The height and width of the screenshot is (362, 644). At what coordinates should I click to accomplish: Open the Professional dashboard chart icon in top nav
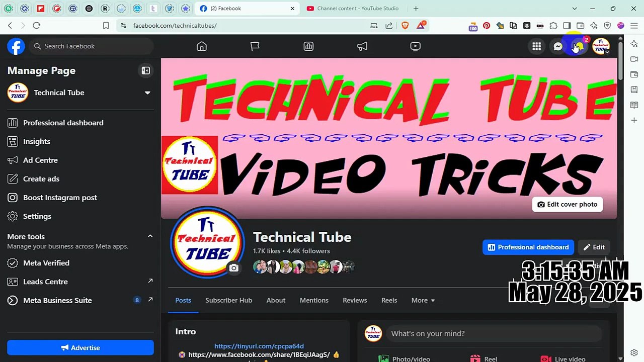point(308,46)
